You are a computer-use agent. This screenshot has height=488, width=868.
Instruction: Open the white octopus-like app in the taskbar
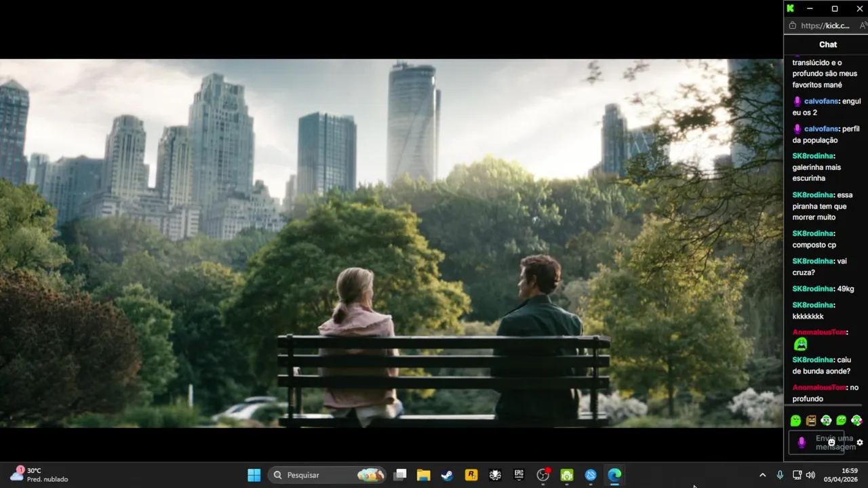tap(495, 475)
